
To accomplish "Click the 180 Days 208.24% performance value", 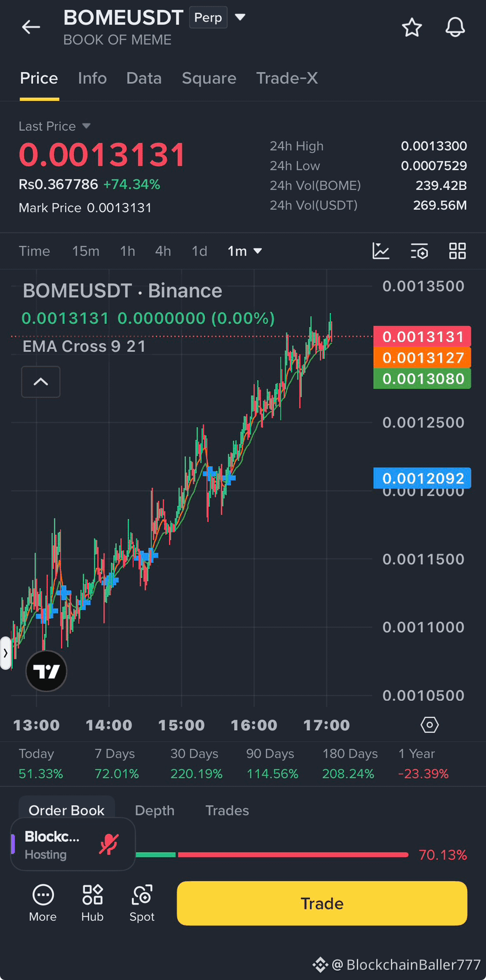I will 348,774.
